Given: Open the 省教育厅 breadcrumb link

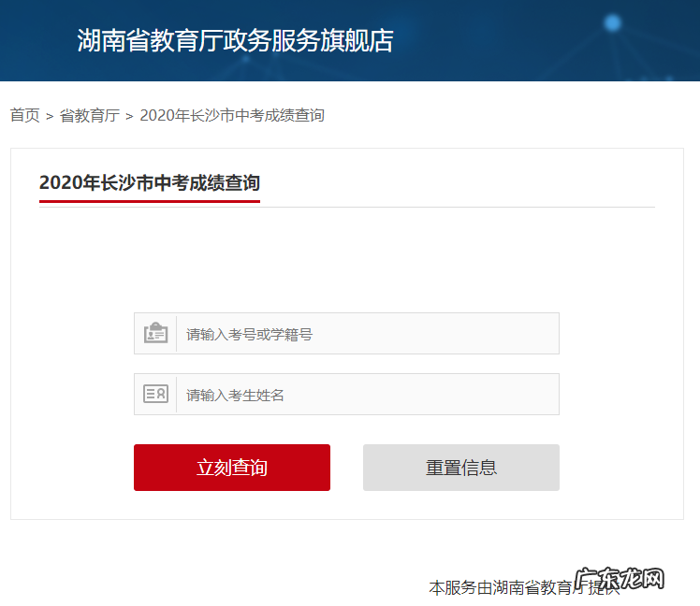Looking at the screenshot, I should pos(90,115).
